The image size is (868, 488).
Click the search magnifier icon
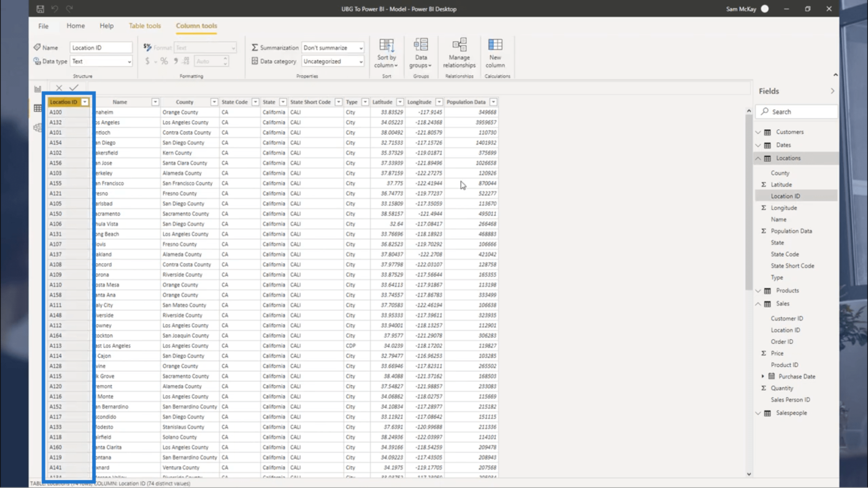point(765,112)
